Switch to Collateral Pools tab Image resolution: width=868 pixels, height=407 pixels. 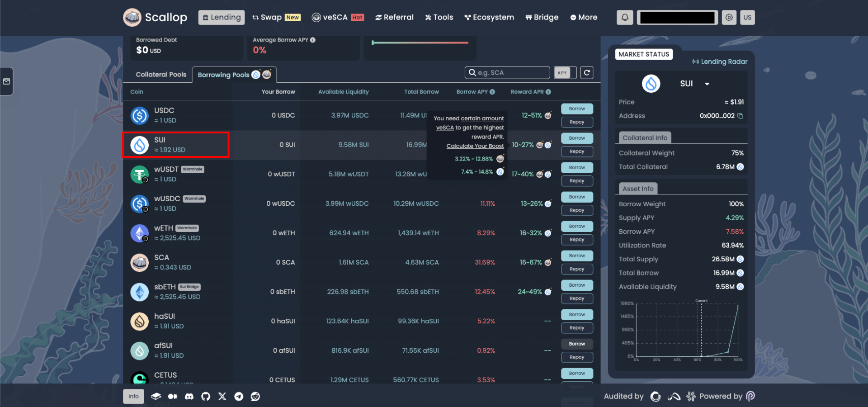pos(161,75)
